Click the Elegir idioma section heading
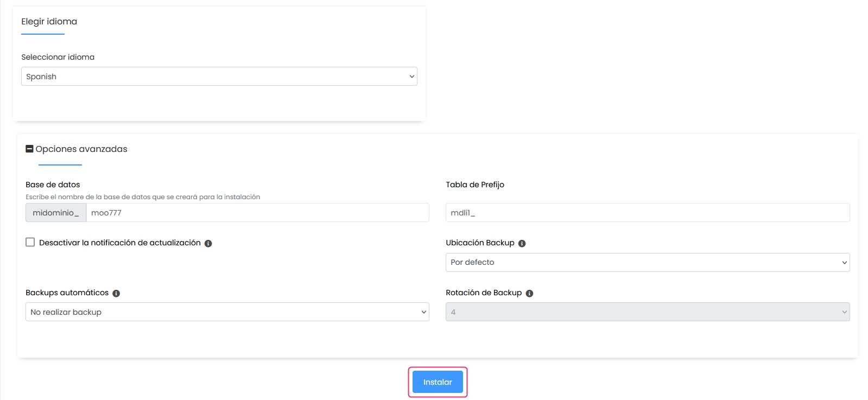The image size is (868, 400). pyautogui.click(x=49, y=22)
